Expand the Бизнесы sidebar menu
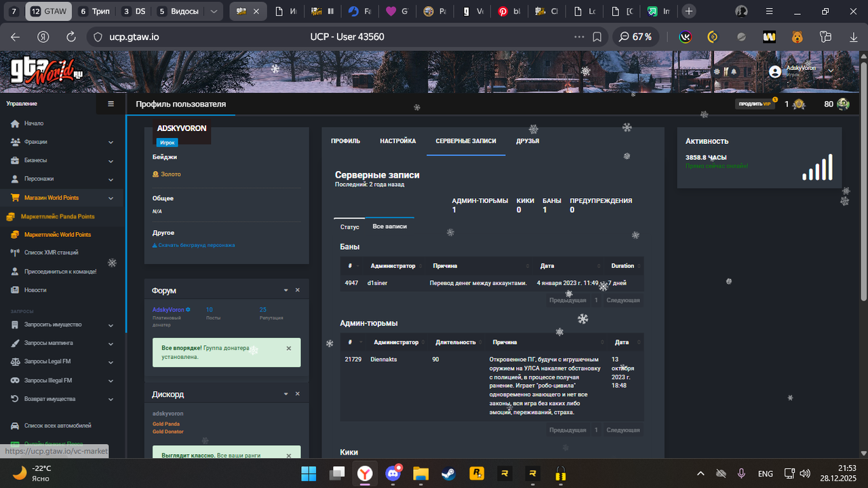Screen dimensions: 868x488 [62, 160]
